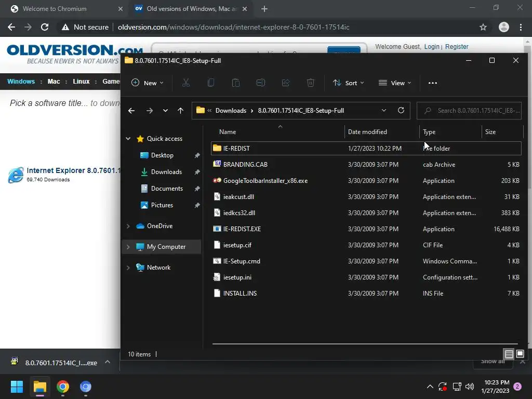
Task: Select Downloads in Quick access
Action: coord(166,171)
